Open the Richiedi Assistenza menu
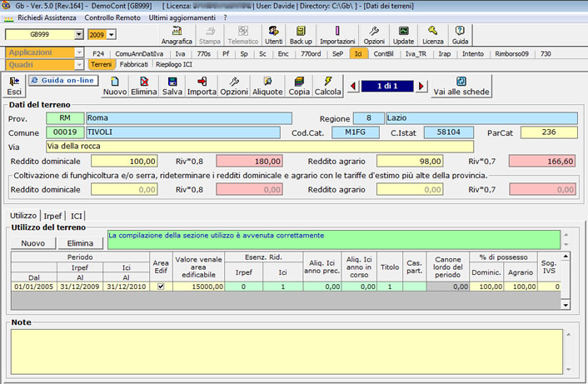Viewport: 588px width, 384px height. point(47,17)
